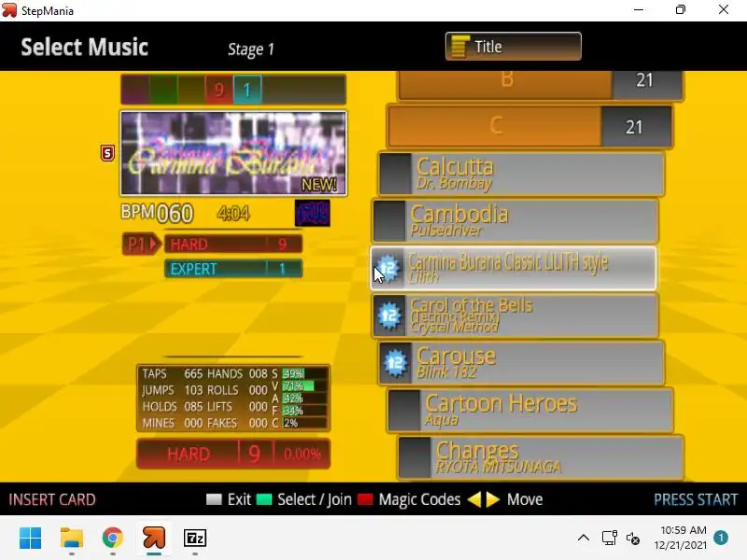Viewport: 747px width, 560px height.
Task: Select the song Cambodia by Pulsedriver
Action: [515, 221]
